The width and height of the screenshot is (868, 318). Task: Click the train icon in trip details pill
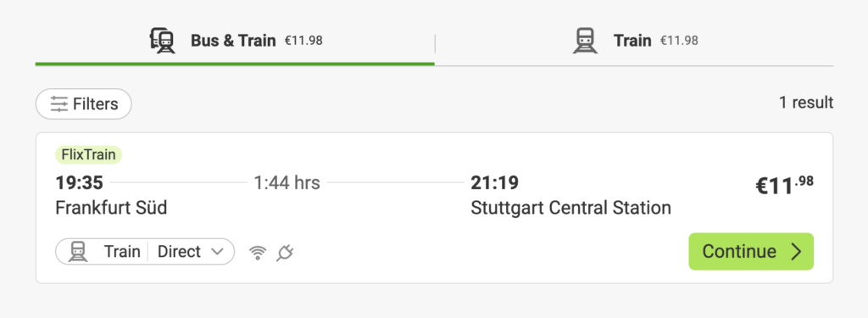click(x=78, y=252)
